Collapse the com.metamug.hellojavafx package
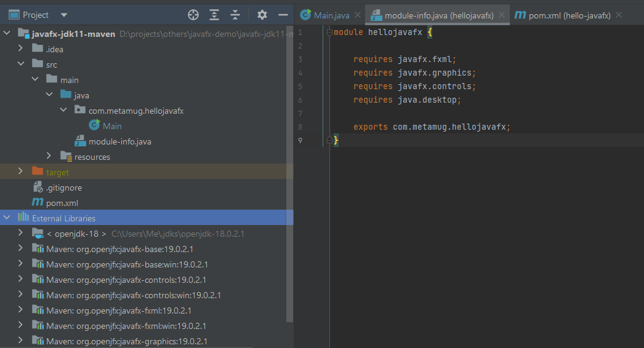This screenshot has height=348, width=644. 63,109
